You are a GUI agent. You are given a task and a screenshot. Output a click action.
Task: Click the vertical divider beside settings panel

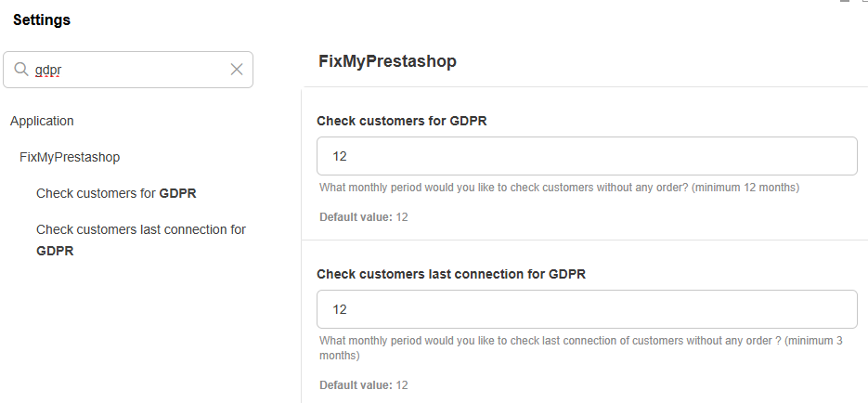pos(302,245)
